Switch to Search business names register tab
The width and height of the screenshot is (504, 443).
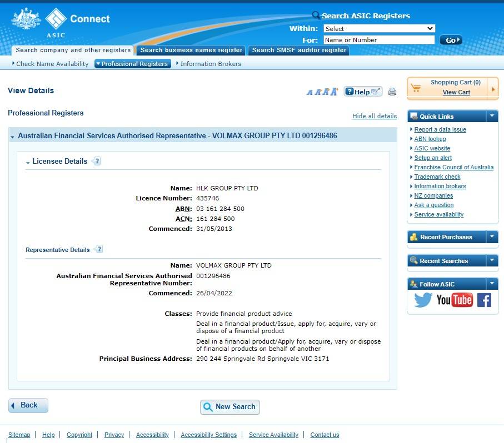pyautogui.click(x=191, y=50)
